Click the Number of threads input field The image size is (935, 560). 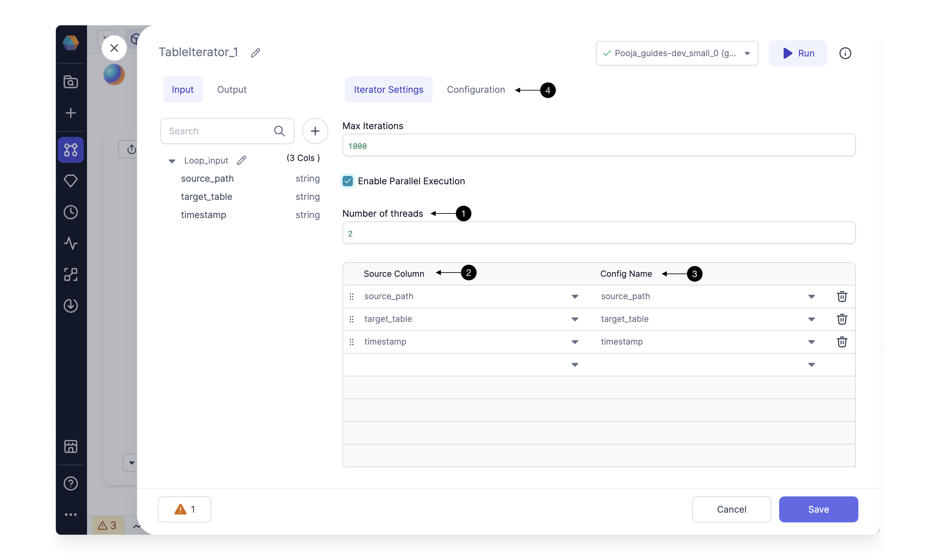pyautogui.click(x=598, y=233)
